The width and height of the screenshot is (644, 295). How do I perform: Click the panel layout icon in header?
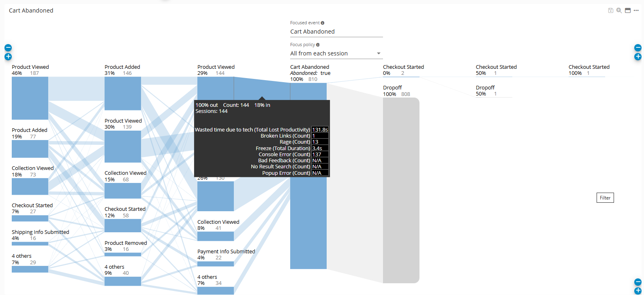pos(627,11)
